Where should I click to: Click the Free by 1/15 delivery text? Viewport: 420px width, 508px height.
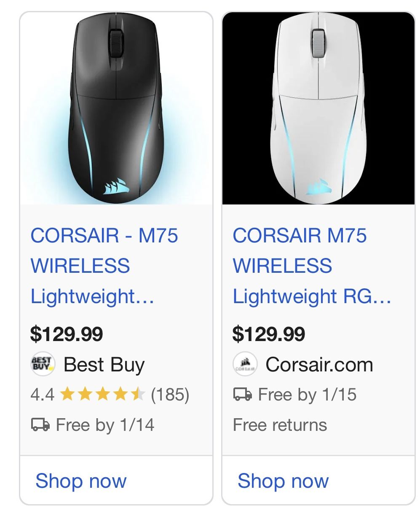(307, 395)
